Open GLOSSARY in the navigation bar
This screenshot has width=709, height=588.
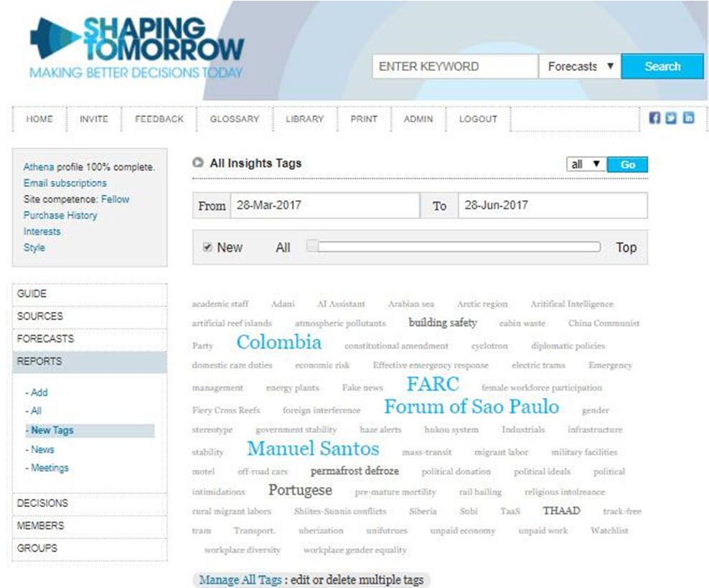[235, 119]
